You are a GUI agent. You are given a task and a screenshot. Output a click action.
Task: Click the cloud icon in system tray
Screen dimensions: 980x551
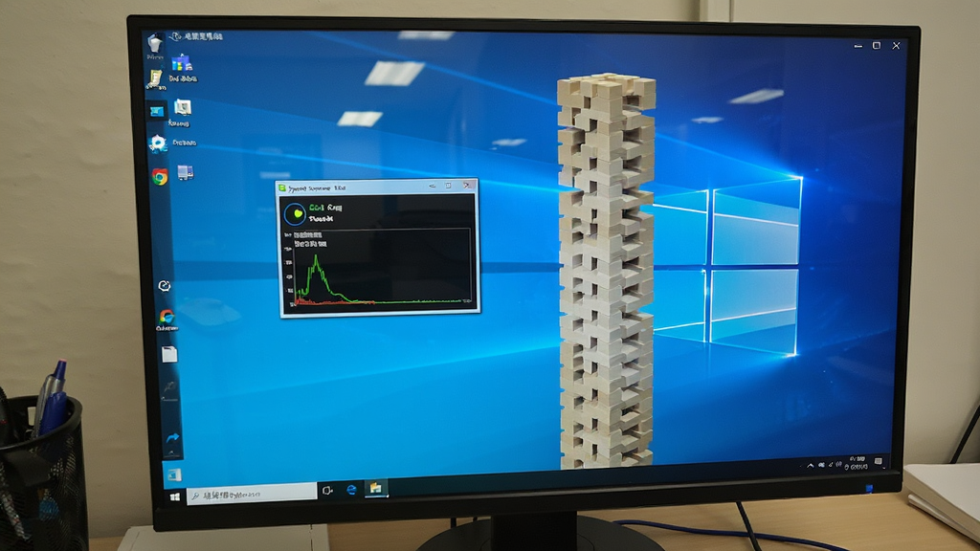click(x=821, y=466)
